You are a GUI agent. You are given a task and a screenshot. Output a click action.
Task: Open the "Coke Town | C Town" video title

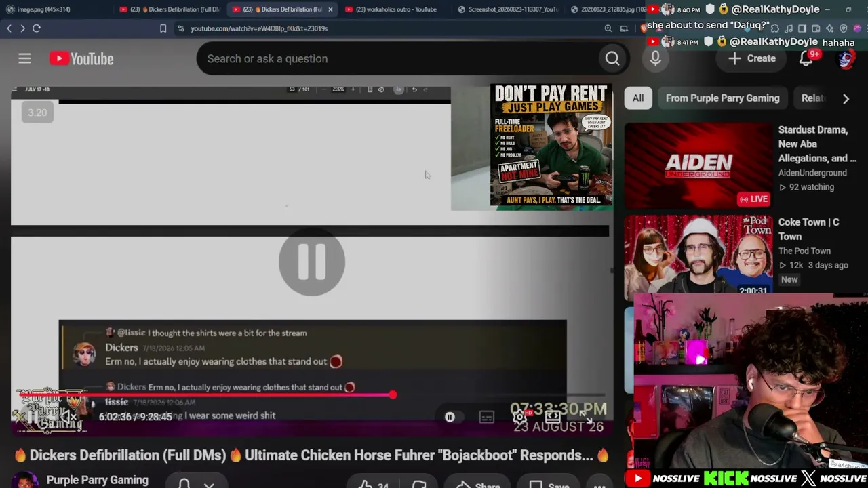coord(809,229)
